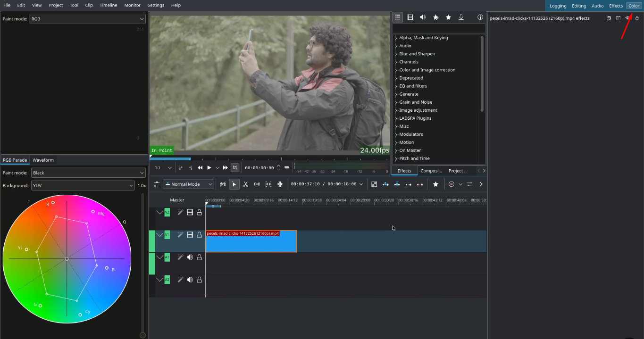
Task: Switch to the Waveform tab
Action: [43, 160]
